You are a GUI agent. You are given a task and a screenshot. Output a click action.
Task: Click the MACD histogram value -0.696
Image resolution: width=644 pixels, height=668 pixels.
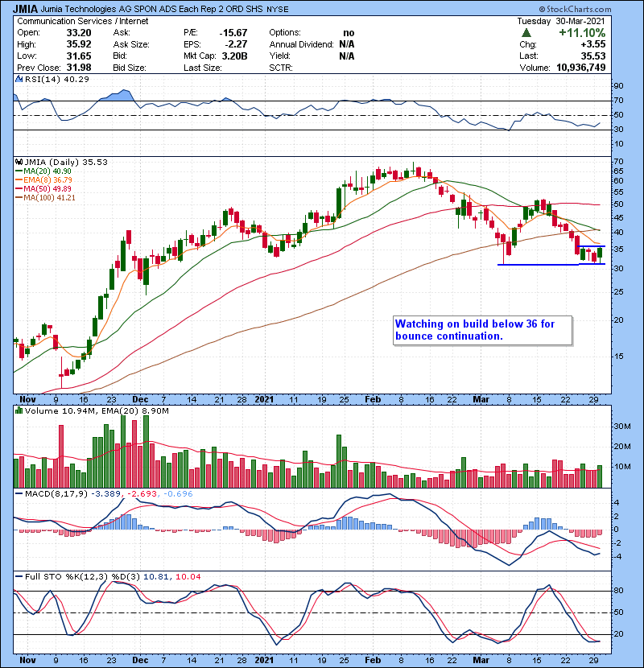pyautogui.click(x=177, y=494)
